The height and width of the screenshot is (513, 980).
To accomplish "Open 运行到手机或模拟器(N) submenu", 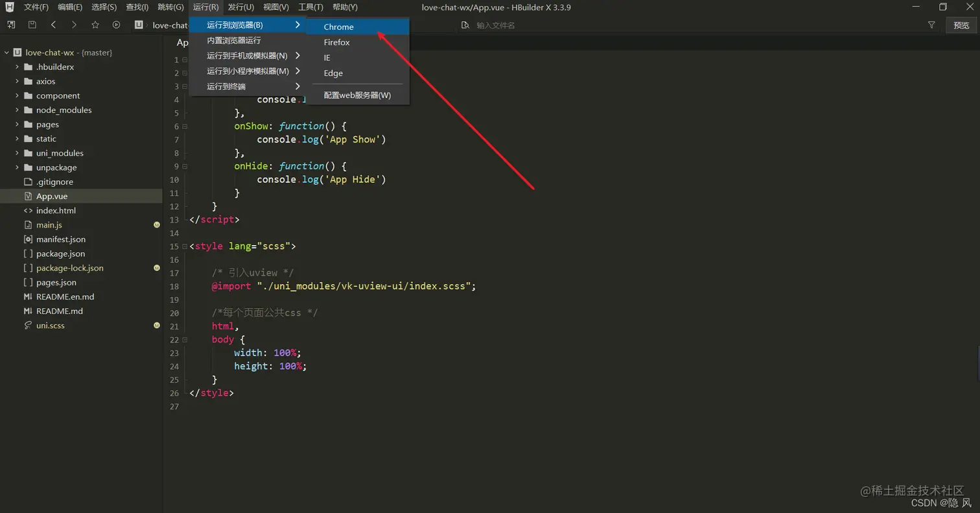I will tap(247, 56).
